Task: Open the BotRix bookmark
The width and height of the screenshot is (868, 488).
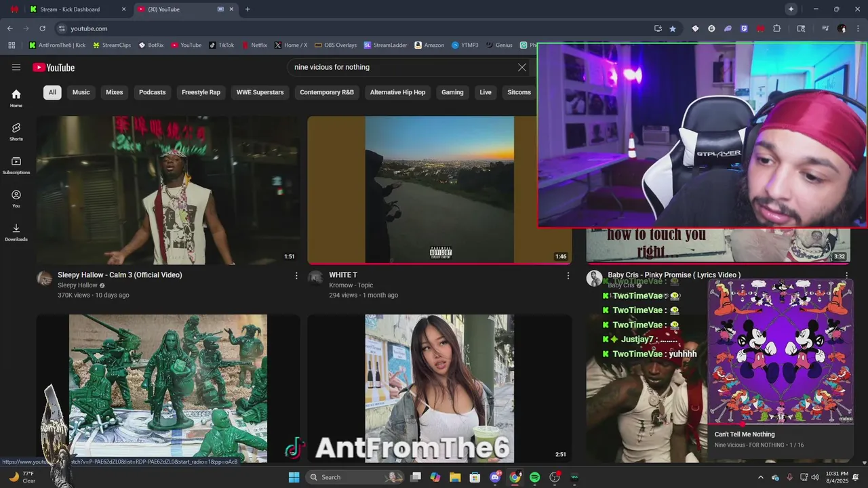Action: coord(151,45)
